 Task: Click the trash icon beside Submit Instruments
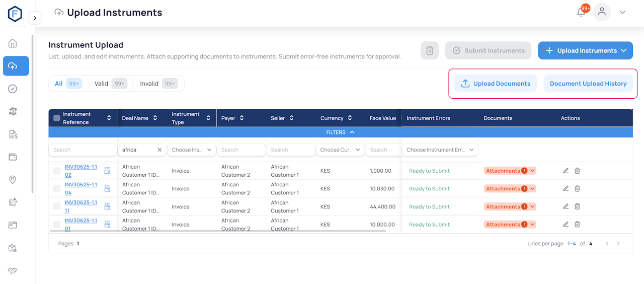click(430, 50)
